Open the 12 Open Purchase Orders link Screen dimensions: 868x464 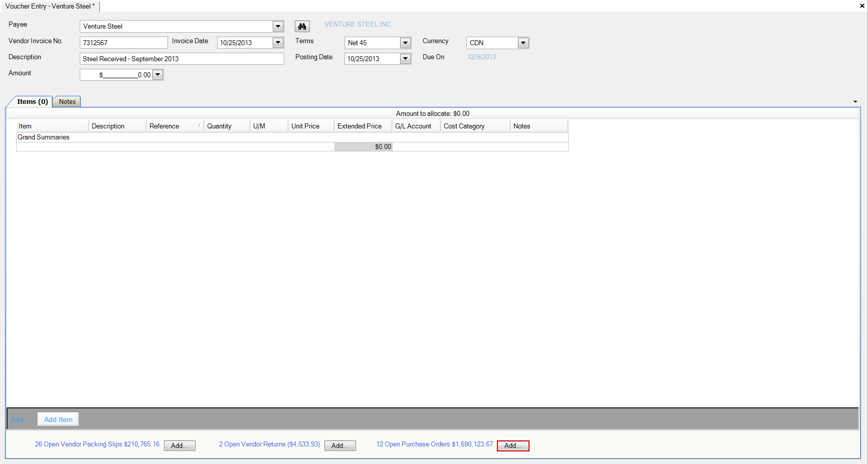(x=435, y=444)
